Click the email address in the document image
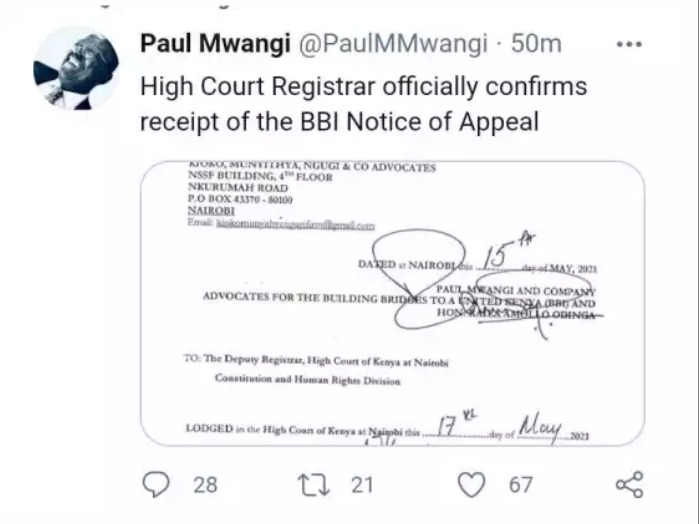This screenshot has width=699, height=524. [x=295, y=225]
